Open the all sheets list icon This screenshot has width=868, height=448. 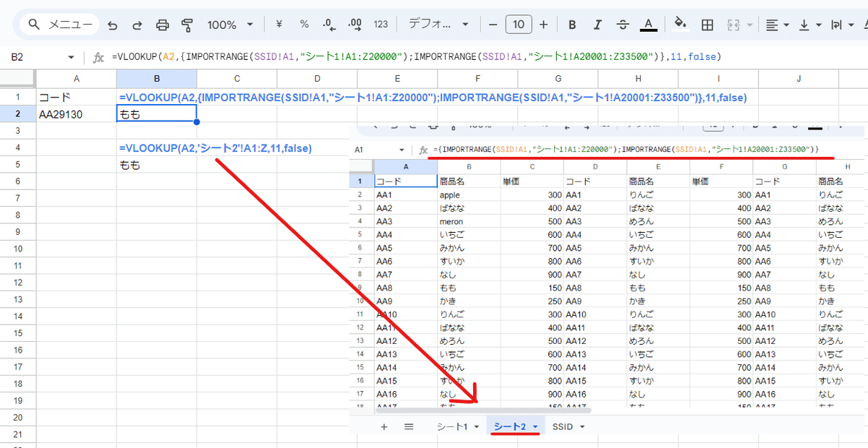pyautogui.click(x=409, y=427)
